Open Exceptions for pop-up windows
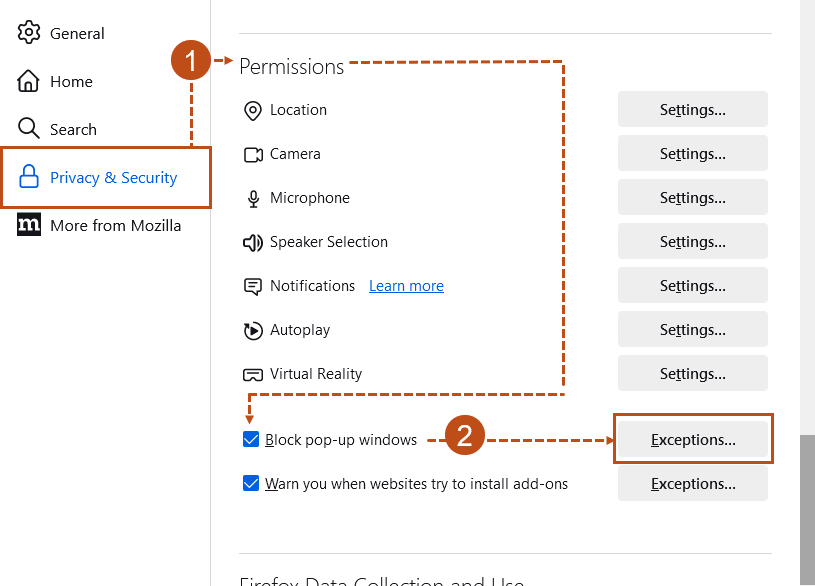 tap(692, 439)
